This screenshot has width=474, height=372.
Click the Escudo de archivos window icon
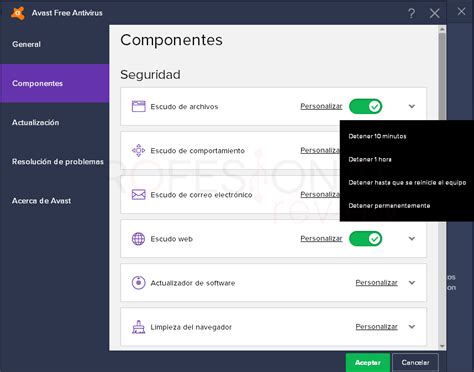pos(138,106)
